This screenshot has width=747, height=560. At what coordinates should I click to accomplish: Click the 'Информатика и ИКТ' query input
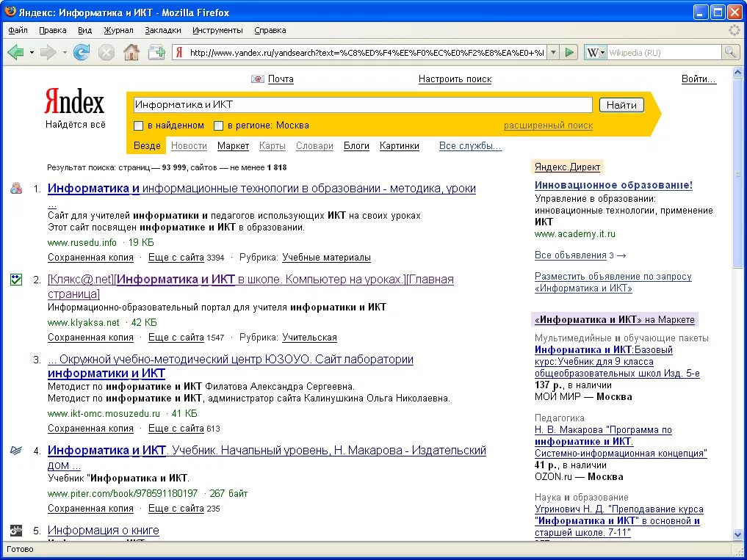363,105
